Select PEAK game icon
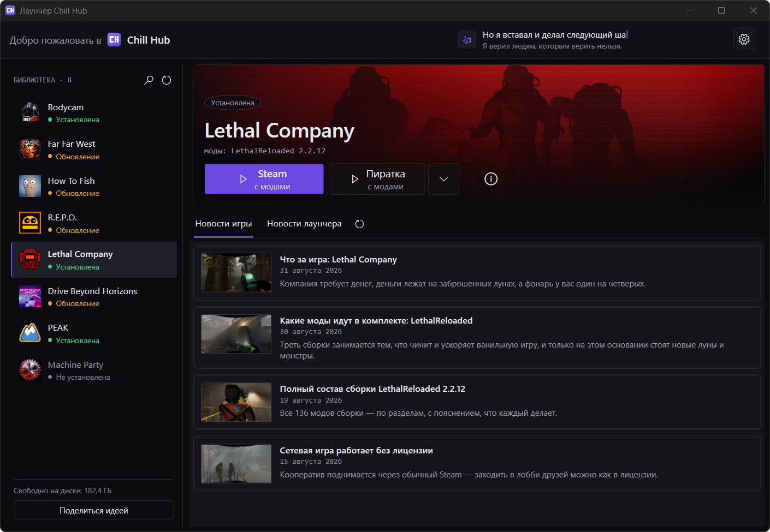The height and width of the screenshot is (532, 770). [x=30, y=333]
